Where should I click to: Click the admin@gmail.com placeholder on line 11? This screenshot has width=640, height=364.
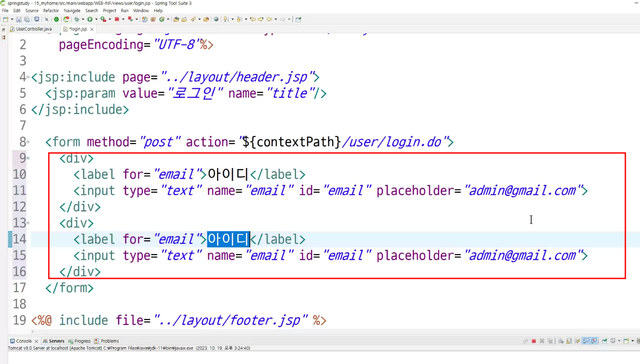pyautogui.click(x=522, y=191)
